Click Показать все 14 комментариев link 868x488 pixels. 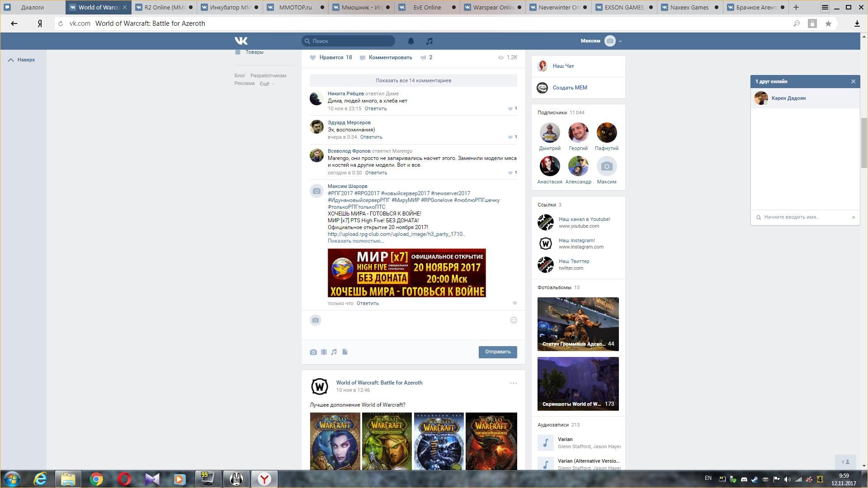[x=413, y=80]
